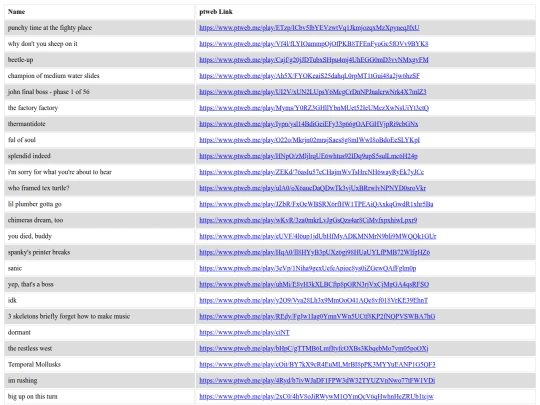Viewport: 540px width, 405px height.
Task: Select the name cell 'idk'
Action: (x=100, y=300)
